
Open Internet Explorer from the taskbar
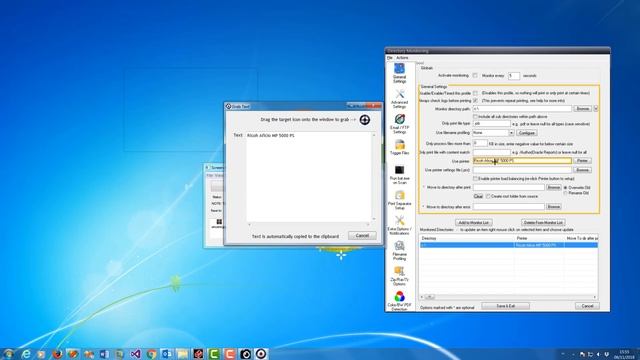click(26, 354)
